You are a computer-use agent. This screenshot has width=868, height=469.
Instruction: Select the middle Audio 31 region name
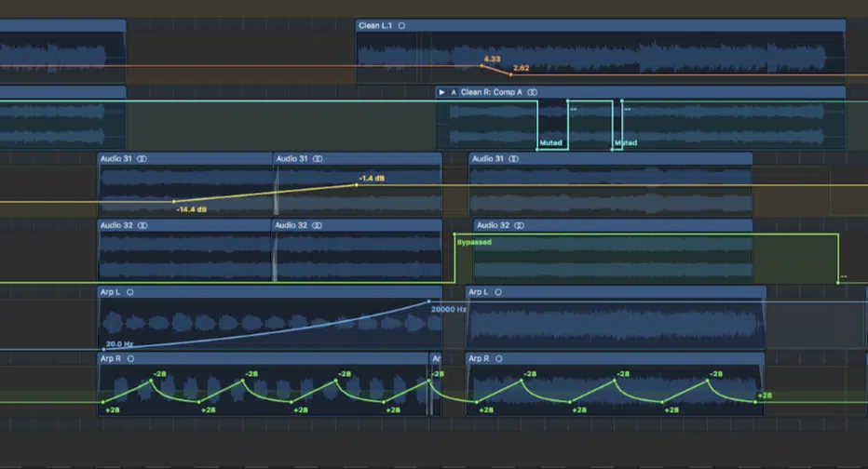pyautogui.click(x=292, y=159)
